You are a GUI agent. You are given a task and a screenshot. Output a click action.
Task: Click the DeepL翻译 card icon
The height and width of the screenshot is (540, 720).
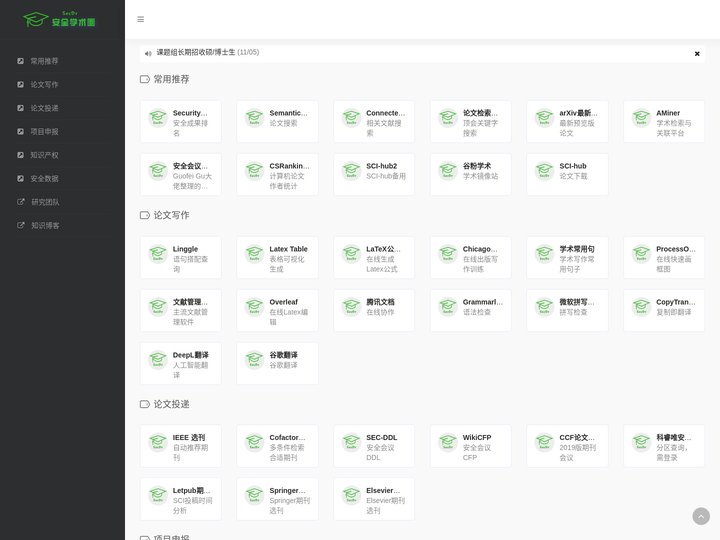coord(158,360)
